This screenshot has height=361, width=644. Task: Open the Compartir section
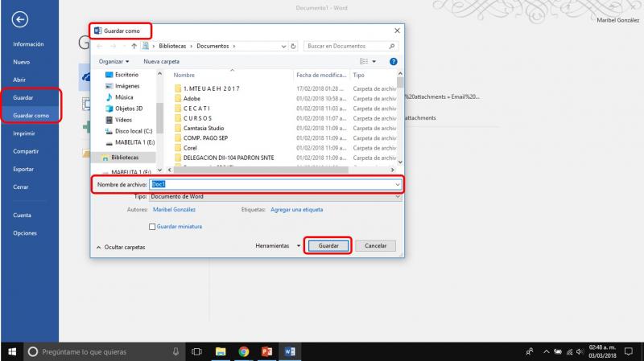26,151
